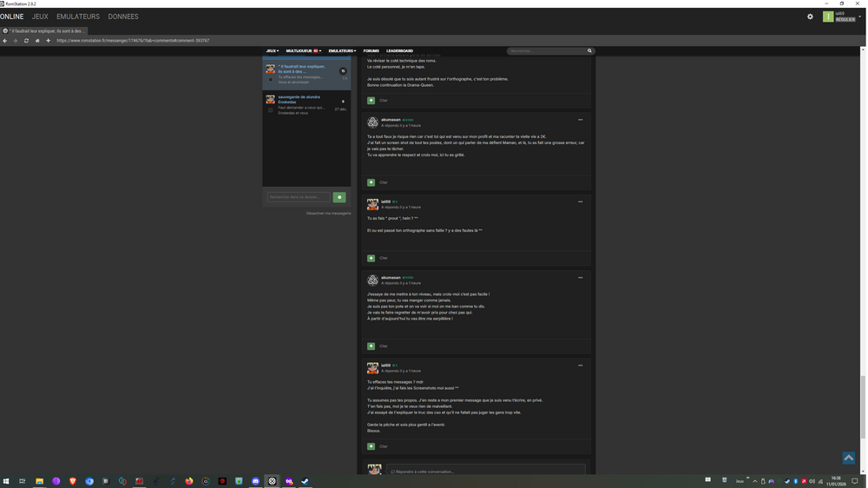Toggle the green plus next to the first Citer
Image resolution: width=868 pixels, height=488 pixels.
(x=372, y=101)
